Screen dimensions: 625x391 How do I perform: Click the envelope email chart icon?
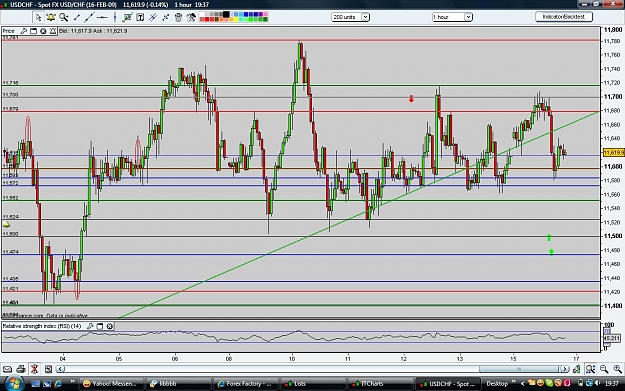(7, 369)
